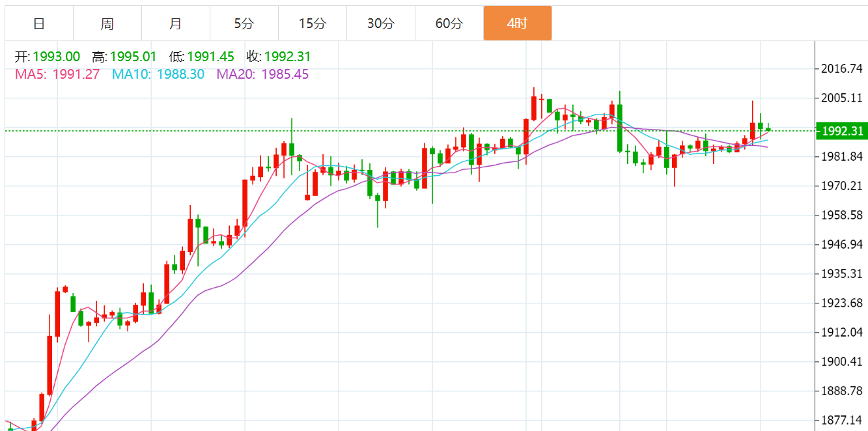Open the 月 monthly chart tab
Viewport: 868px width, 431px height.
[176, 24]
